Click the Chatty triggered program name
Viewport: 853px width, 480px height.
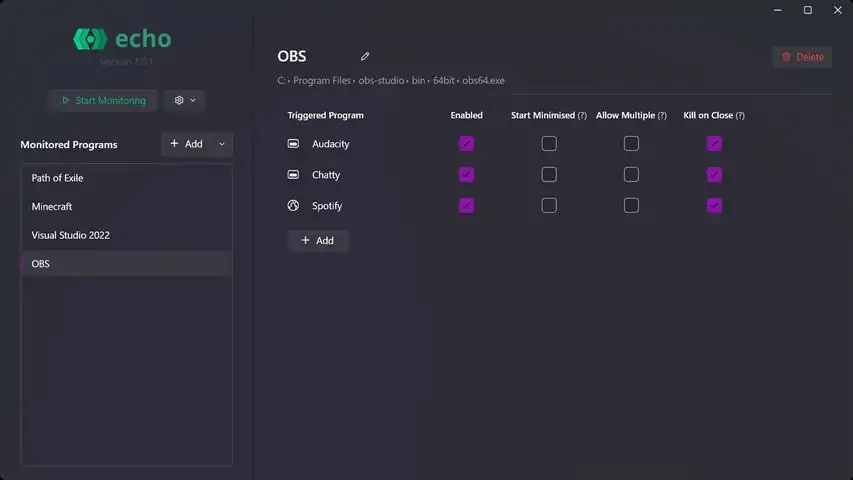click(x=326, y=175)
